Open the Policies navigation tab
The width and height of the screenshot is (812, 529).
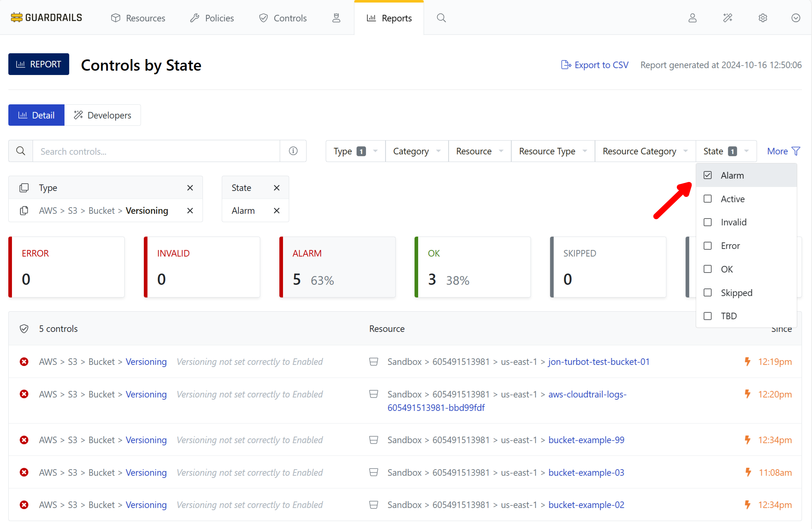coord(212,18)
